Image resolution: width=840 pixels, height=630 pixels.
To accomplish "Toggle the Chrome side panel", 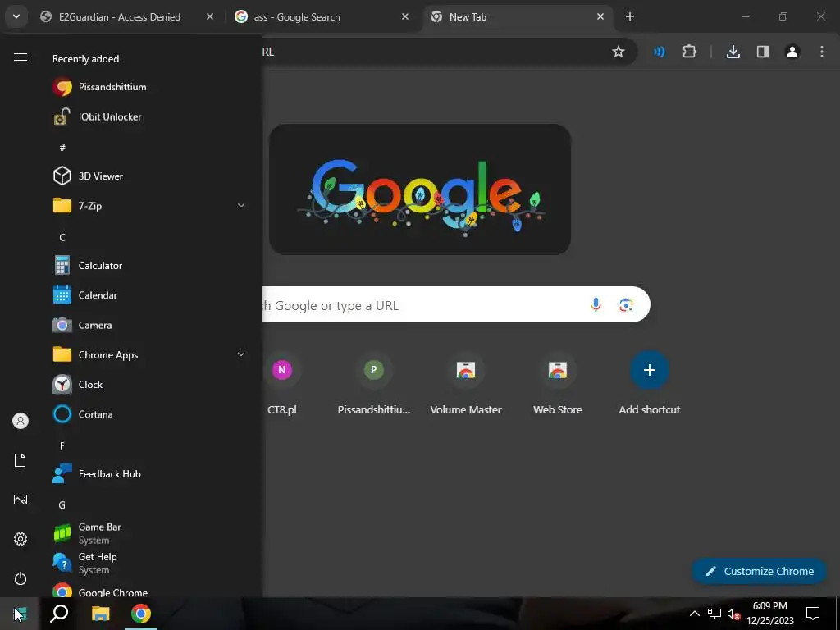I will coord(763,52).
